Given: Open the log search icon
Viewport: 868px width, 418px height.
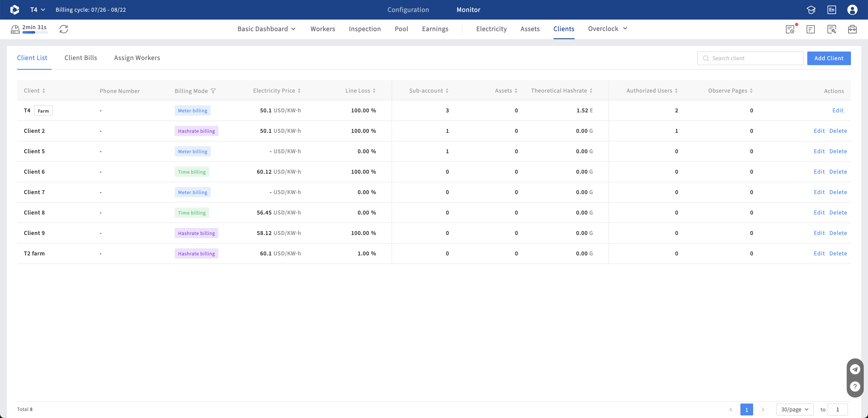Looking at the screenshot, I should click(832, 29).
